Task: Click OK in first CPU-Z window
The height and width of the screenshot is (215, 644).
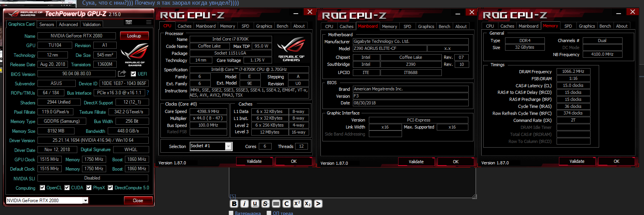Action: pyautogui.click(x=294, y=161)
